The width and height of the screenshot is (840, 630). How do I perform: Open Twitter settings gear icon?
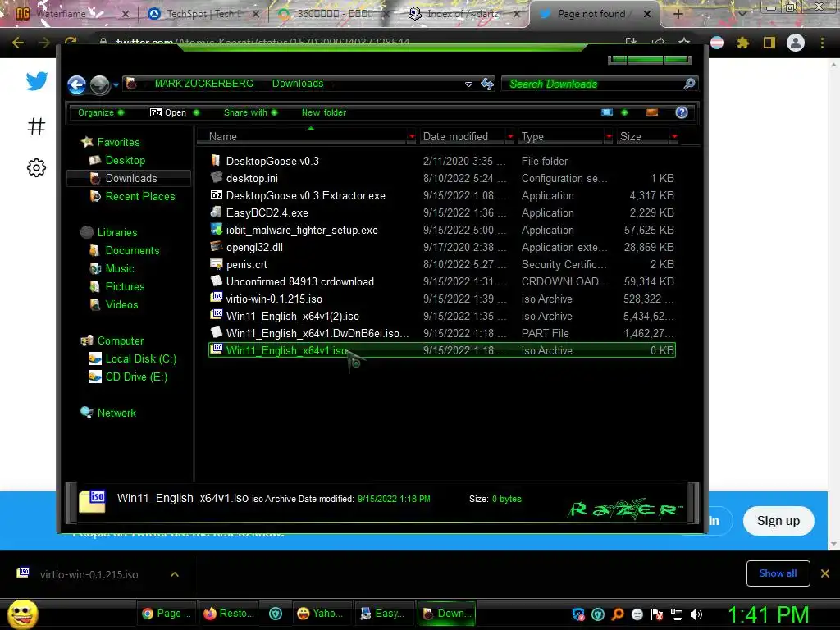click(36, 167)
